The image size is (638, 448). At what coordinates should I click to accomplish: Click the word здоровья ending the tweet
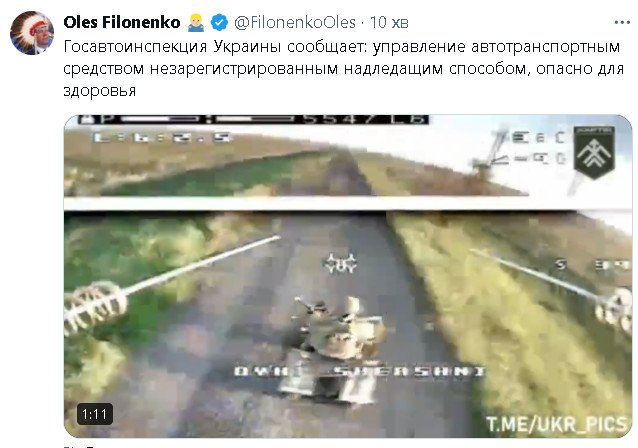[99, 90]
